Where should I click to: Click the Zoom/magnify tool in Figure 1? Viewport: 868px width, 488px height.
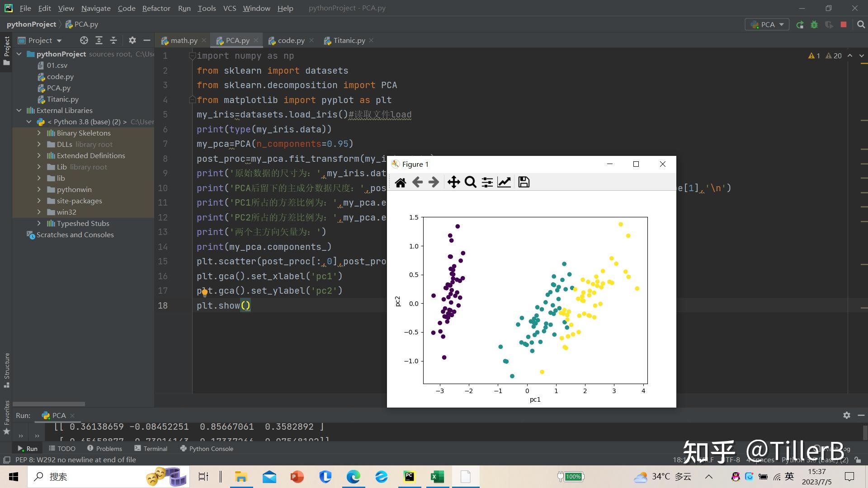470,182
